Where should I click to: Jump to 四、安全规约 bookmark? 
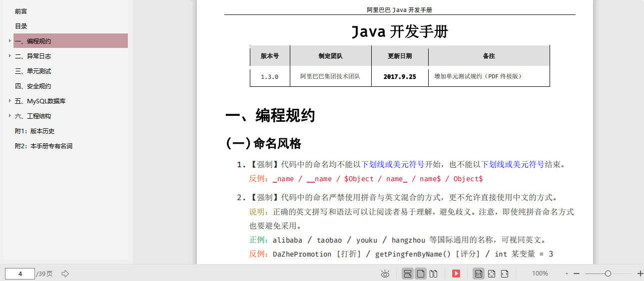[x=33, y=86]
